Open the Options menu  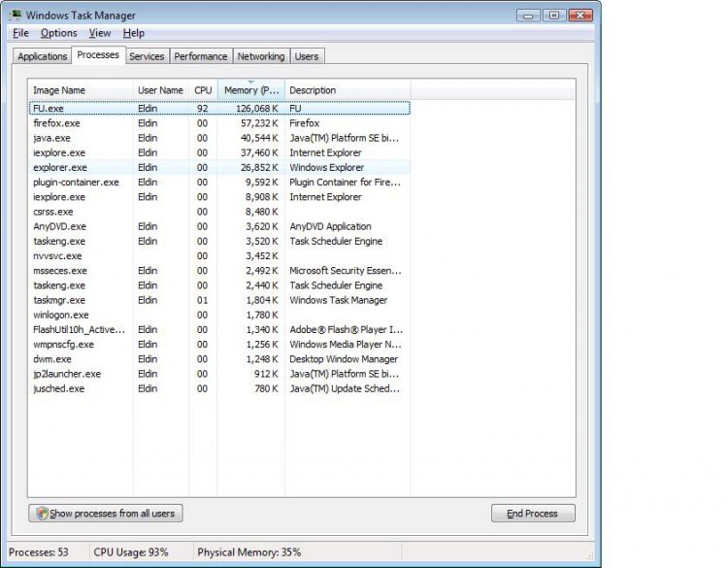point(58,33)
